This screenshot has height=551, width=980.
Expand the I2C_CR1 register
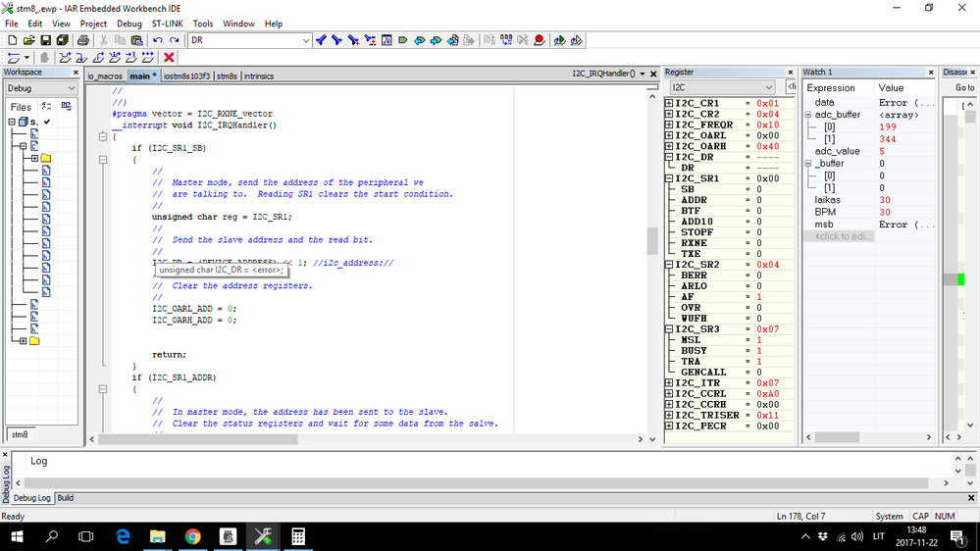pyautogui.click(x=669, y=103)
